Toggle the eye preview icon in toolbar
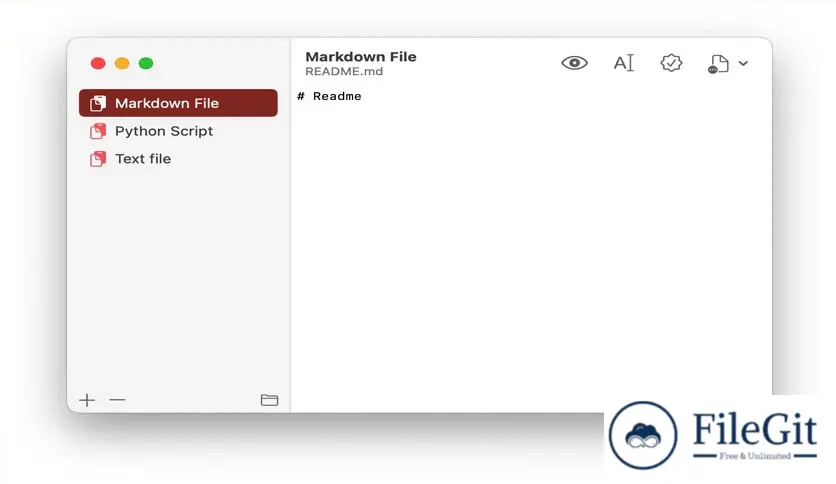Viewport: 836px width, 484px height. 574,63
